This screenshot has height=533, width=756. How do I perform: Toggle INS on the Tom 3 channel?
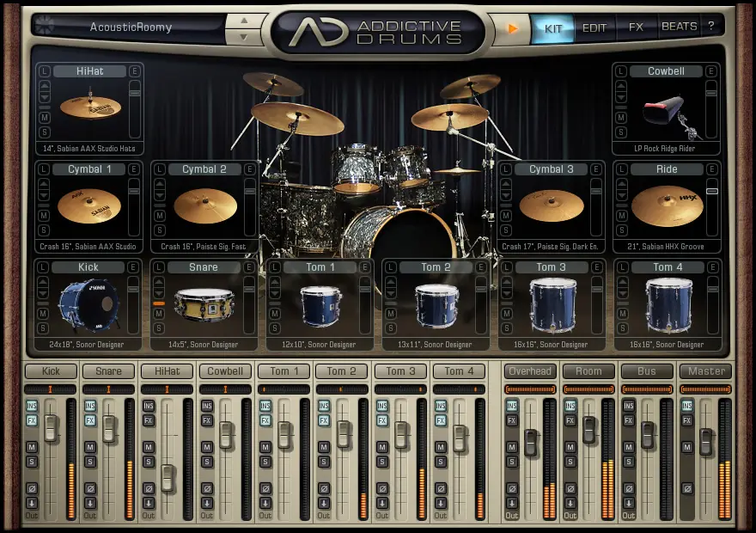pos(381,406)
